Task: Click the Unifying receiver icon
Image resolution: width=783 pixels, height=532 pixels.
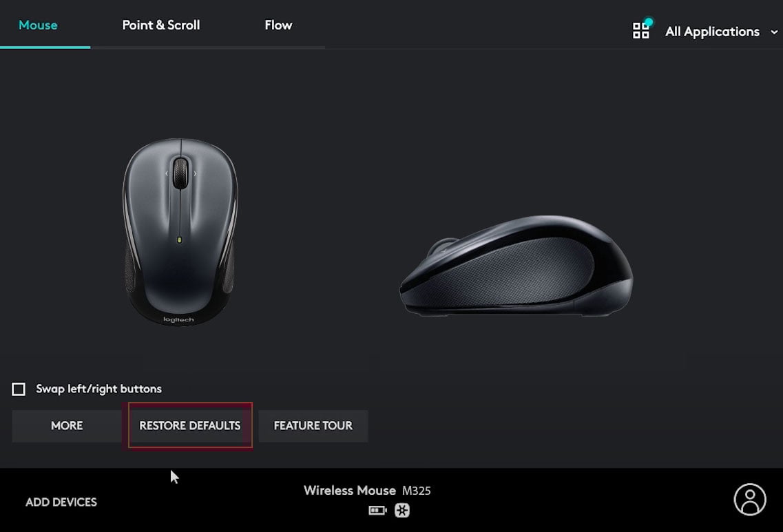Action: [x=402, y=511]
